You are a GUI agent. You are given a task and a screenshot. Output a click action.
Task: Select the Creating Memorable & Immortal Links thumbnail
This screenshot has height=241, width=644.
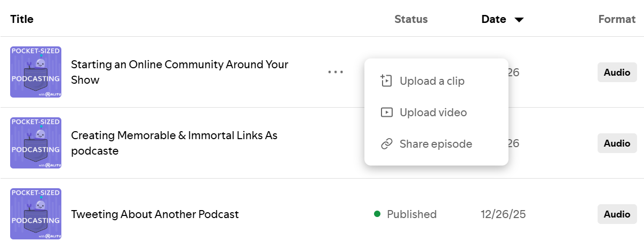coord(36,143)
